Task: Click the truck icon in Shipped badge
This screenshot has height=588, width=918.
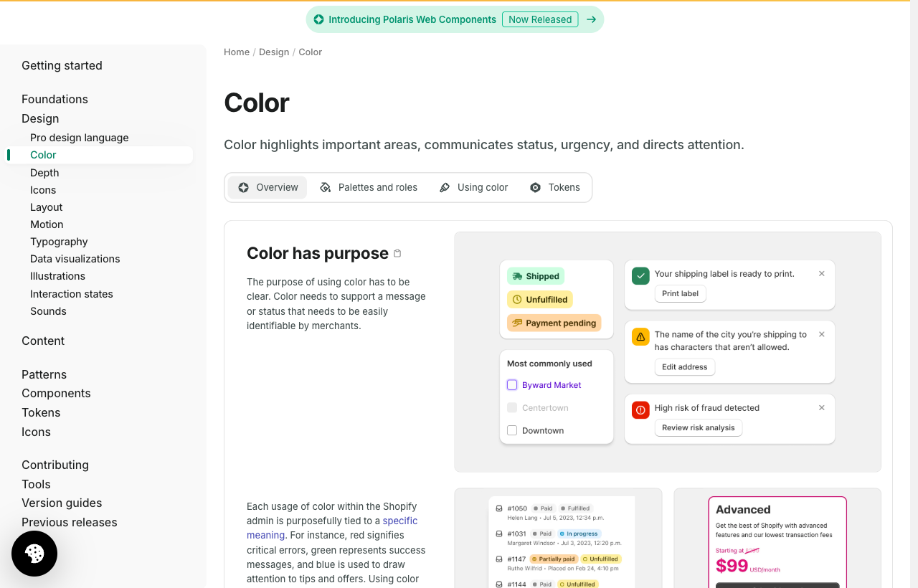Action: [517, 276]
